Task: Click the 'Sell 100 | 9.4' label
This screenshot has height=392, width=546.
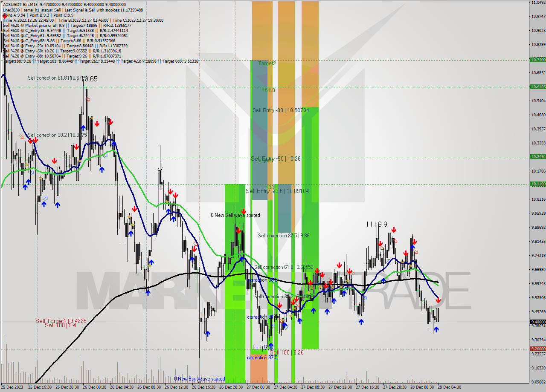Action: coord(60,325)
